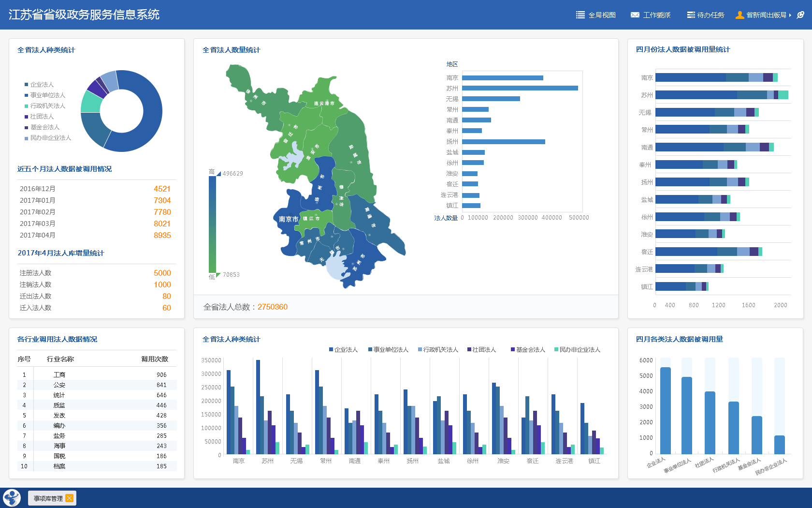Click the orange user avatar icon
The height and width of the screenshot is (508, 812).
[x=739, y=15]
